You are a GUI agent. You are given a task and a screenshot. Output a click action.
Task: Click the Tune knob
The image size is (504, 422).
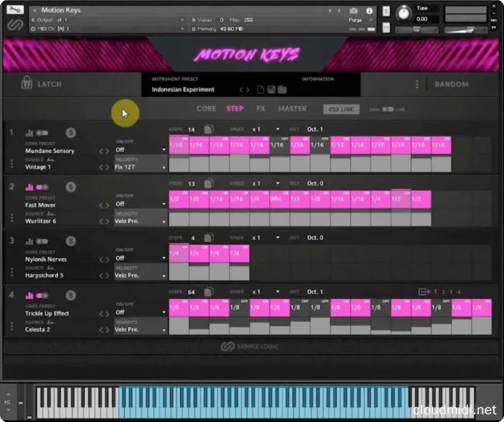[404, 12]
